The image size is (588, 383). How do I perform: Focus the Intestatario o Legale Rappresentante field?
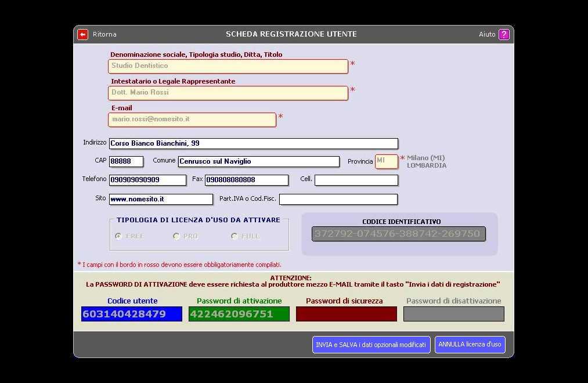coord(228,93)
